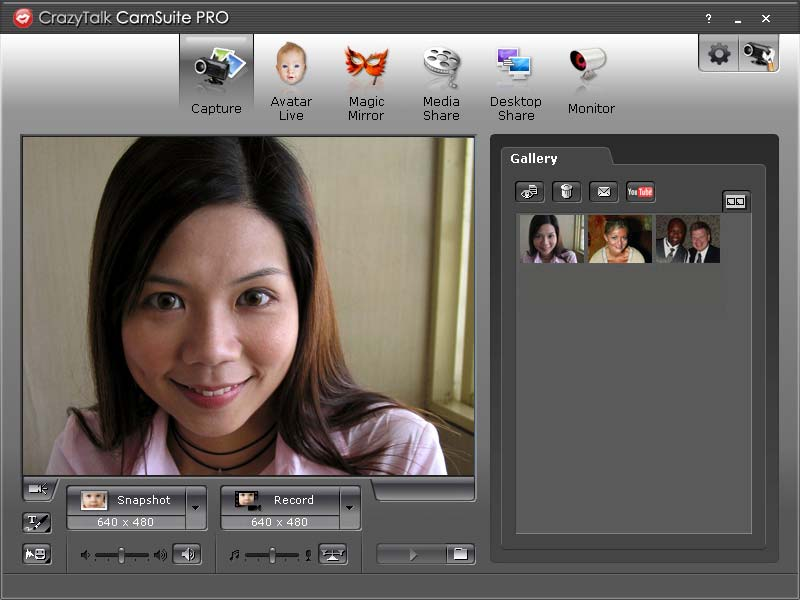800x600 pixels.
Task: Minimize the CamSuite PRO window
Action: coord(738,19)
